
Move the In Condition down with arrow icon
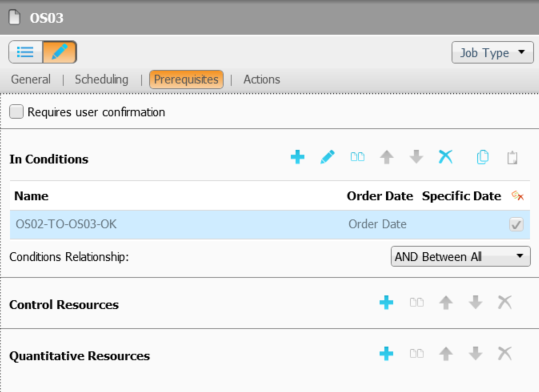pyautogui.click(x=416, y=157)
